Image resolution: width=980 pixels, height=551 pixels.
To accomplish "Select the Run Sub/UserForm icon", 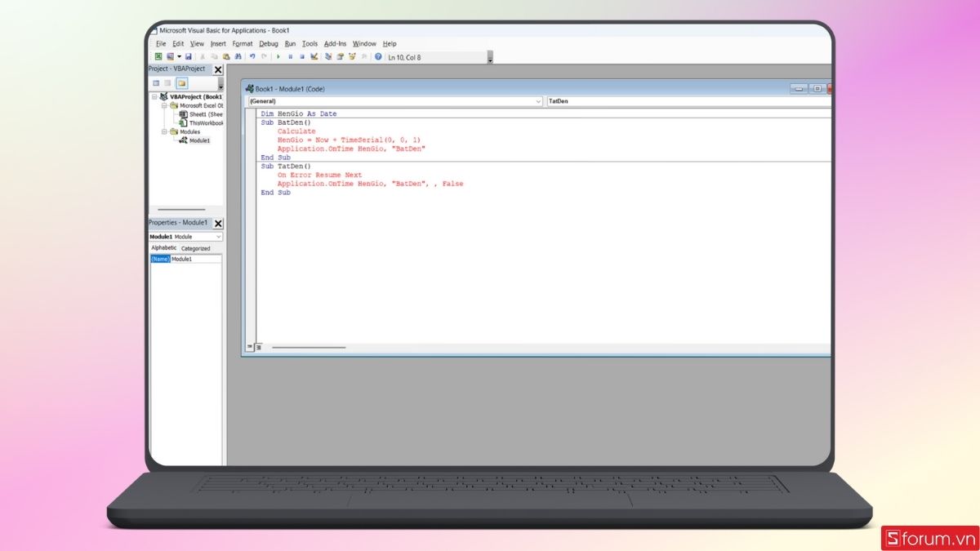I will (278, 57).
